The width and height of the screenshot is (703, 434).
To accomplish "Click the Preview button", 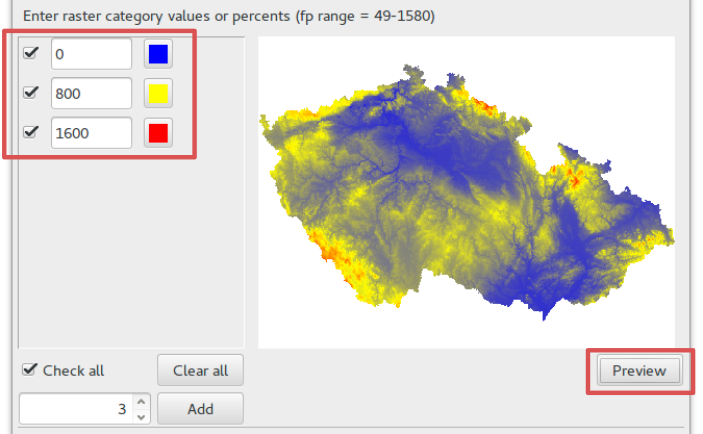I will (639, 370).
